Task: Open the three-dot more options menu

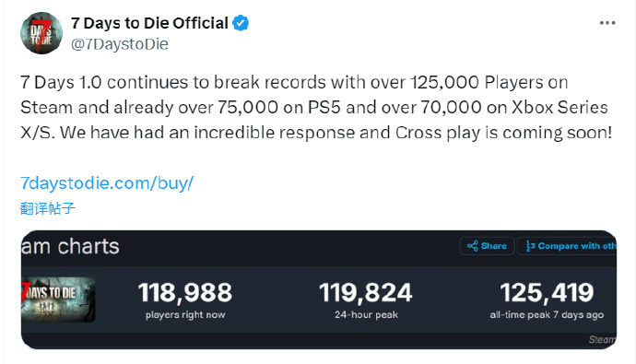Action: pos(607,23)
